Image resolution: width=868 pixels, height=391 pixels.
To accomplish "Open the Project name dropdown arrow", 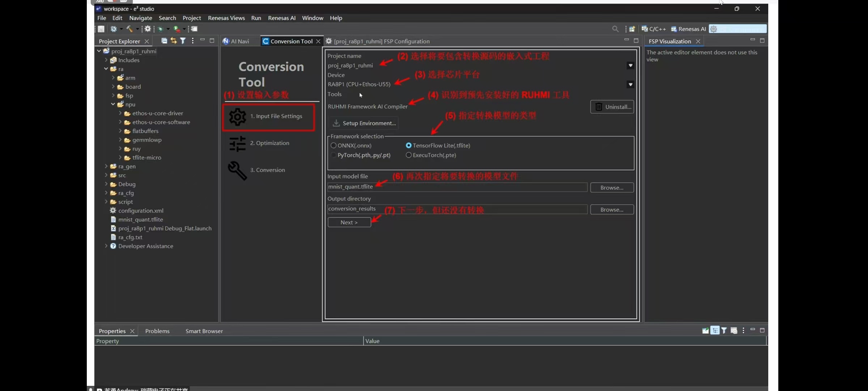I will tap(630, 66).
